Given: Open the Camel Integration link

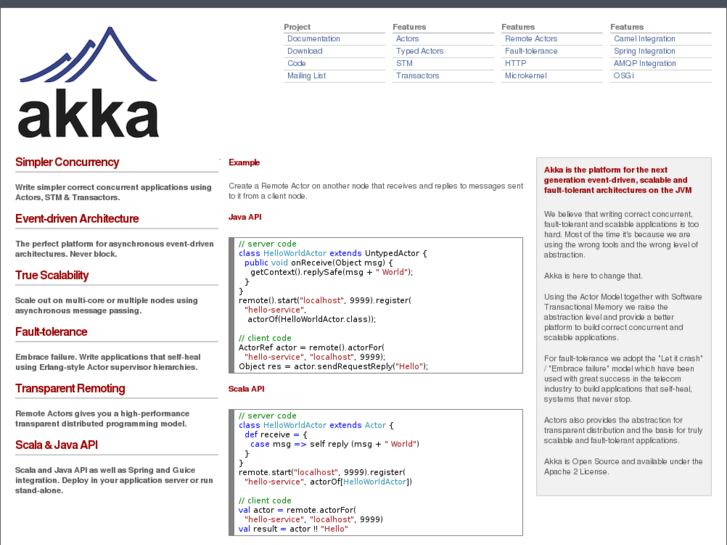Looking at the screenshot, I should [x=644, y=39].
